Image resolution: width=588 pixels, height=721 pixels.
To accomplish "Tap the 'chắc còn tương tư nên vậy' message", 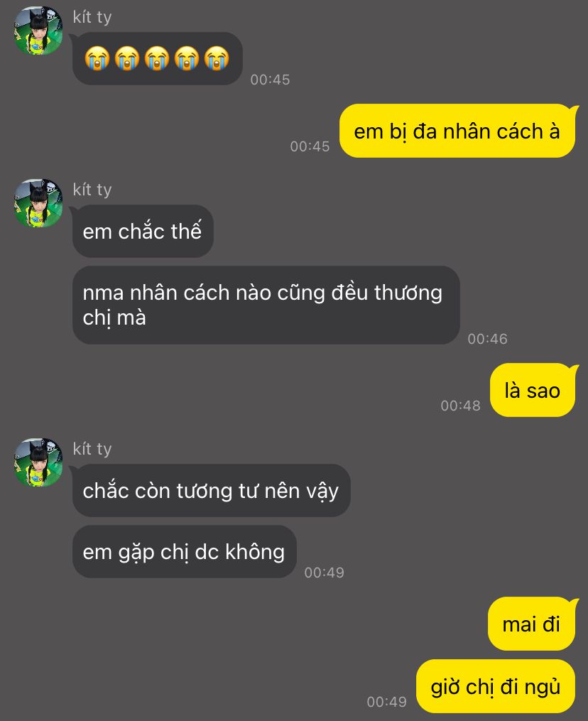I will (211, 490).
